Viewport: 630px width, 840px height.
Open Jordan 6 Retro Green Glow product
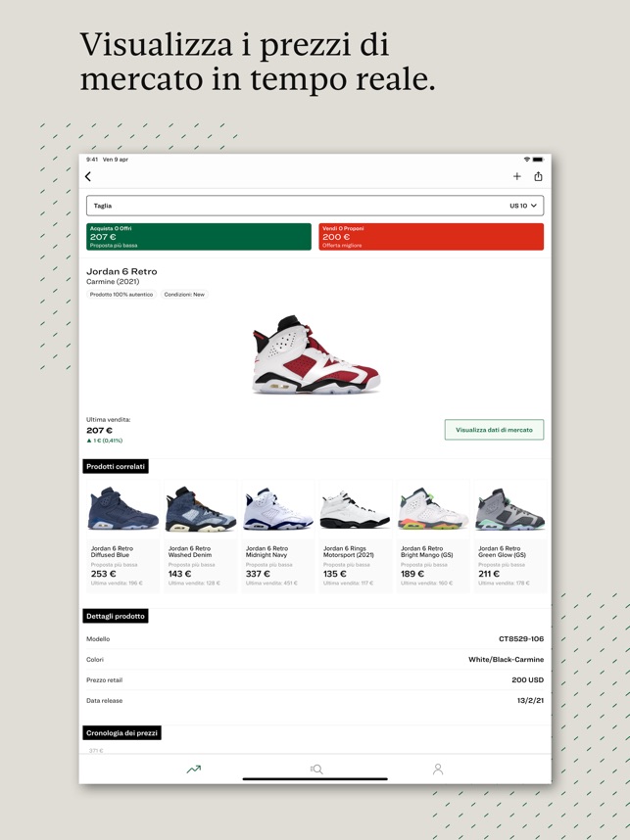tap(509, 537)
